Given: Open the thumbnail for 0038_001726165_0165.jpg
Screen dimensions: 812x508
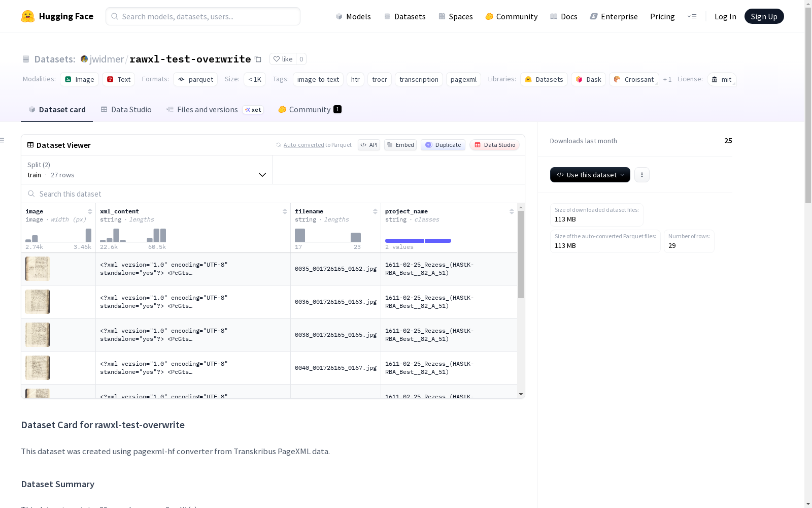Looking at the screenshot, I should click(x=38, y=335).
